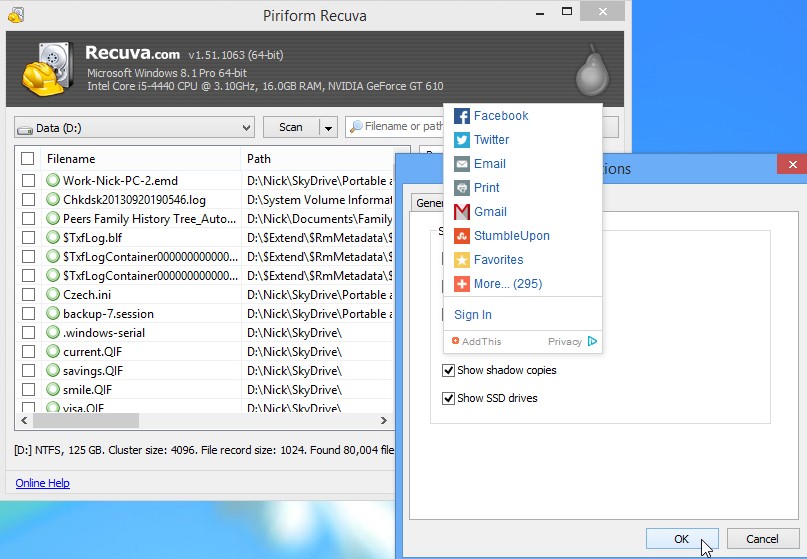The image size is (807, 559).
Task: Check the box for backup-7.session
Action: pyautogui.click(x=28, y=314)
